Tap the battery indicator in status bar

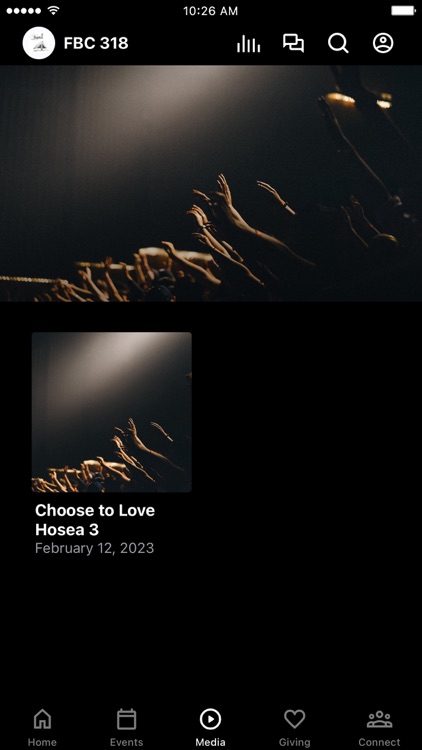coord(403,11)
